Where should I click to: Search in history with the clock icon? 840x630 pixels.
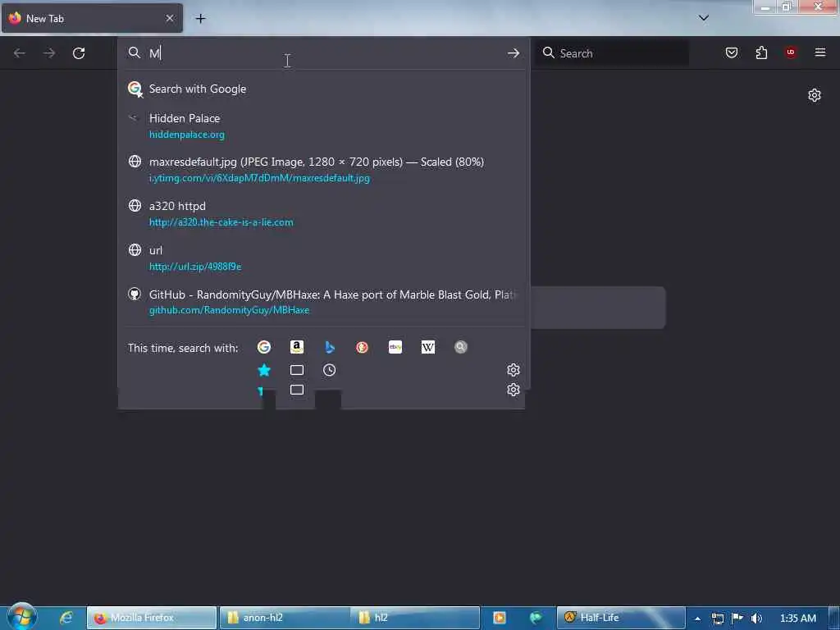[330, 370]
